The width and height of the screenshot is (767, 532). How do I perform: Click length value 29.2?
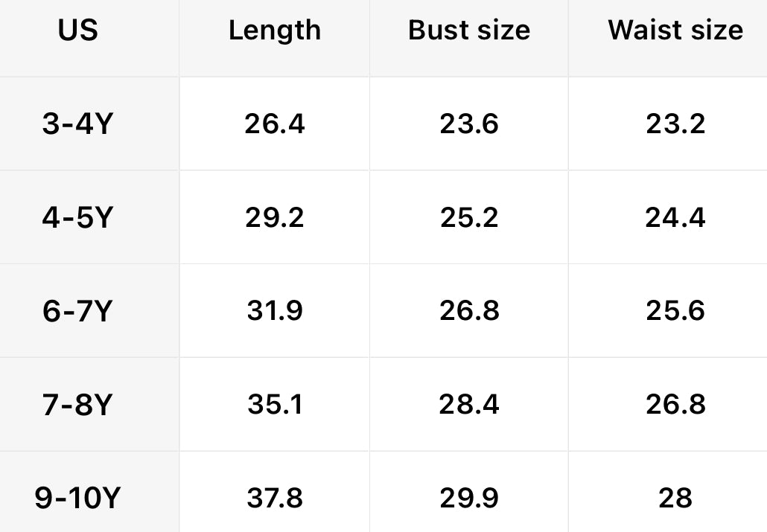(274, 217)
